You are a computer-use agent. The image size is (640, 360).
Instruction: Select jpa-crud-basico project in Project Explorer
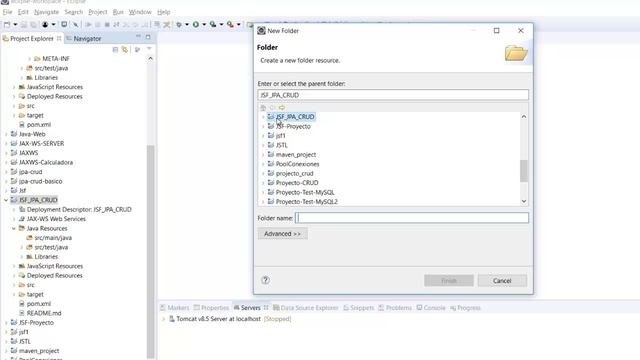[40, 181]
